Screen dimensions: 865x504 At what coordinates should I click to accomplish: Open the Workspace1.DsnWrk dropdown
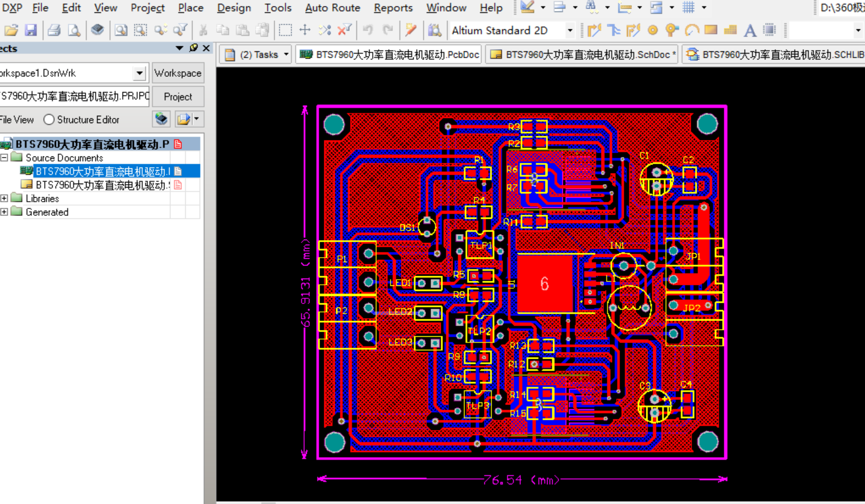tap(140, 73)
